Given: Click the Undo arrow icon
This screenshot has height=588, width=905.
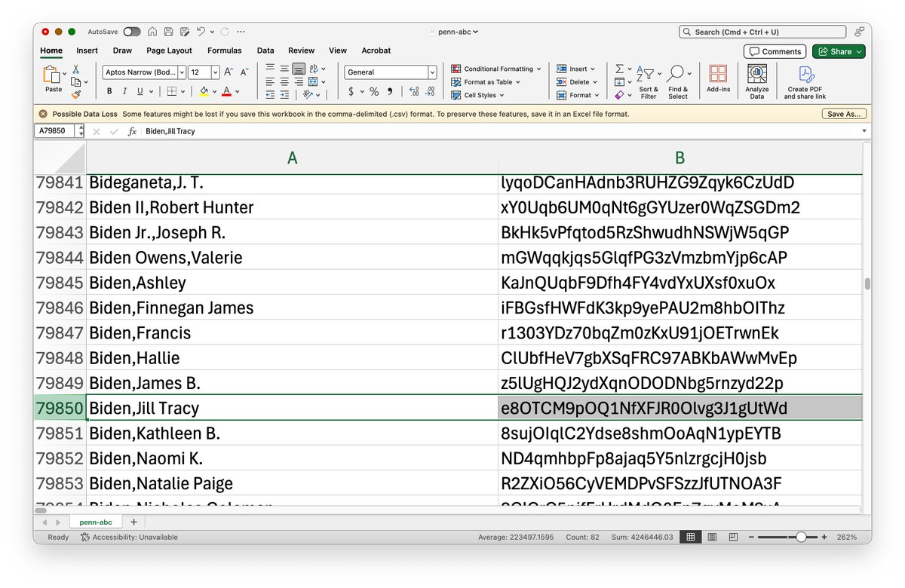Looking at the screenshot, I should 201,32.
